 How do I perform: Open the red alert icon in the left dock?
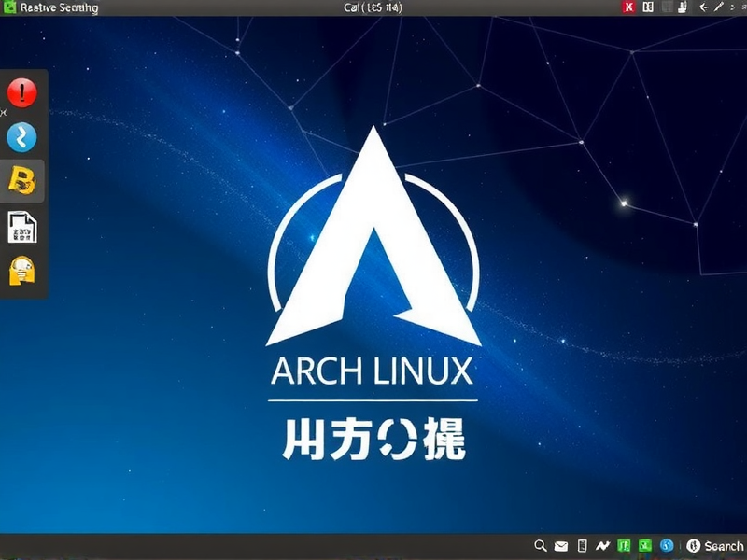pos(21,92)
